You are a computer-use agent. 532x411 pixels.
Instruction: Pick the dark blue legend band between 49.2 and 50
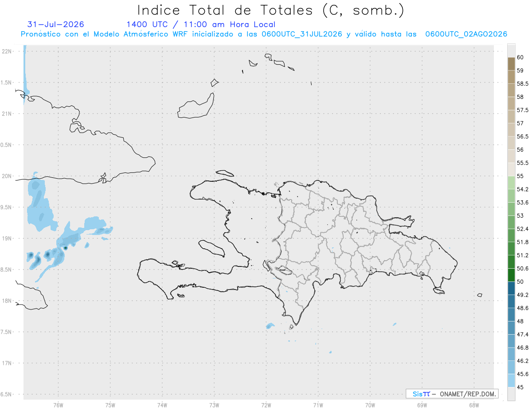(511, 288)
